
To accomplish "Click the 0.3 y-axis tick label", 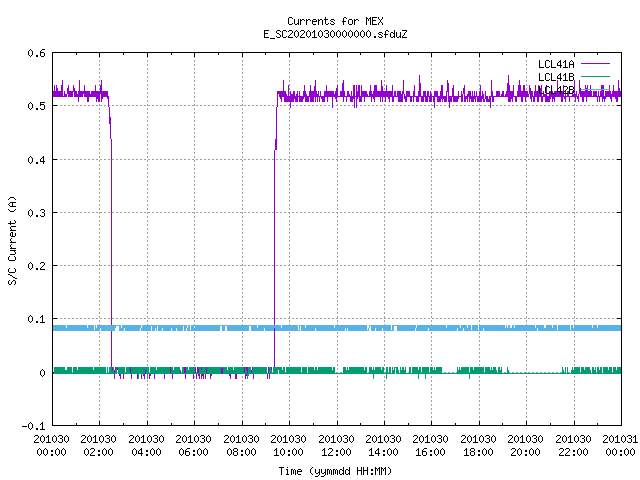I will 36,213.
